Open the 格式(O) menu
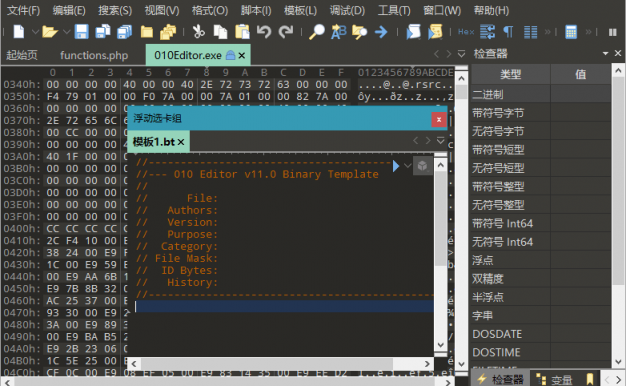Image resolution: width=626 pixels, height=386 pixels. pyautogui.click(x=210, y=10)
